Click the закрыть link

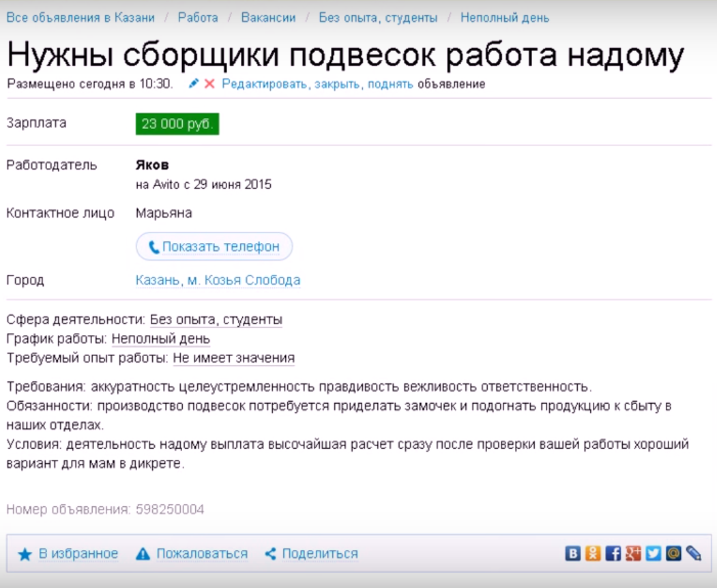(337, 84)
